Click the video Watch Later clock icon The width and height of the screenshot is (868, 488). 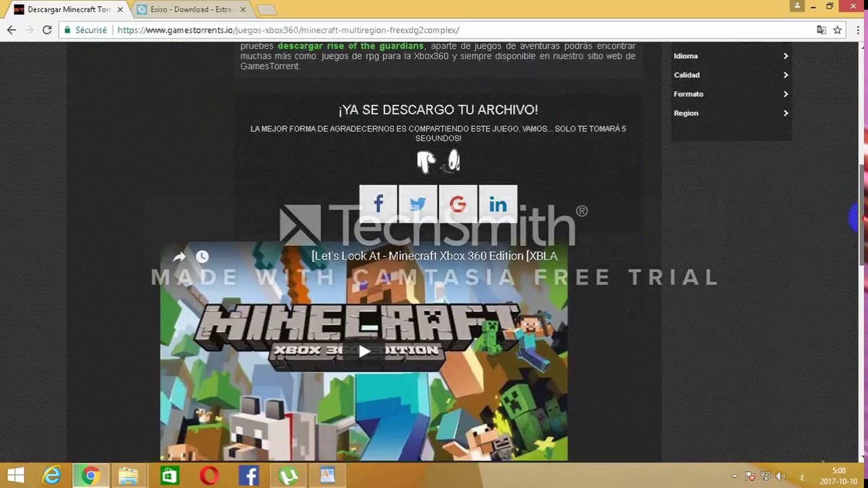click(202, 257)
